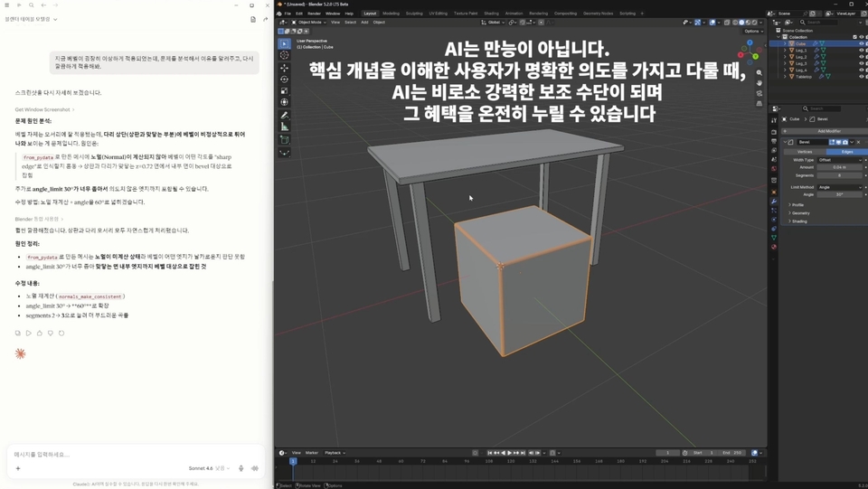
Task: Switch to the Modeling workspace tab
Action: click(x=391, y=14)
